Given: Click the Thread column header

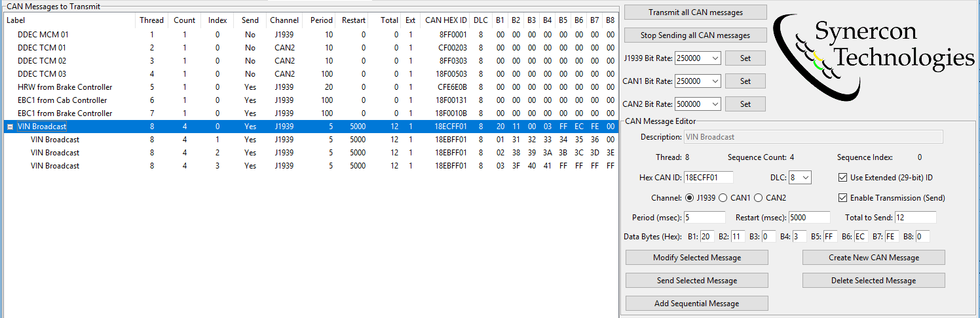Looking at the screenshot, I should 152,20.
